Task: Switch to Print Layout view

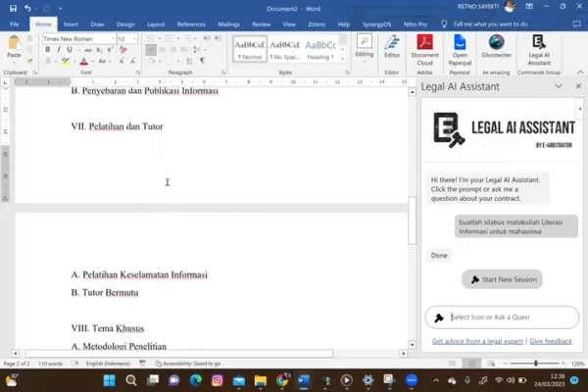Action: pyautogui.click(x=471, y=364)
